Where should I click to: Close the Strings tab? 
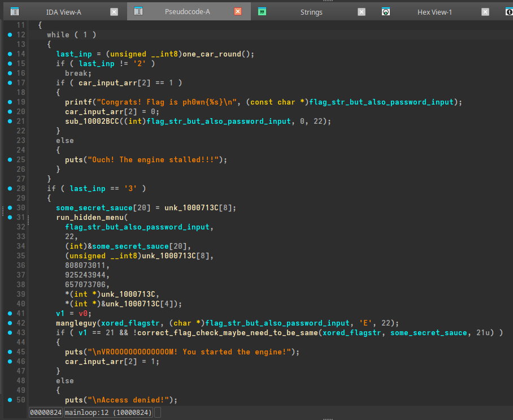362,12
